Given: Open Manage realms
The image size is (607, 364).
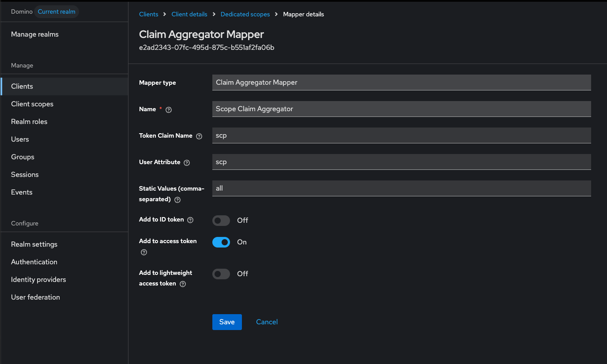Looking at the screenshot, I should (35, 34).
